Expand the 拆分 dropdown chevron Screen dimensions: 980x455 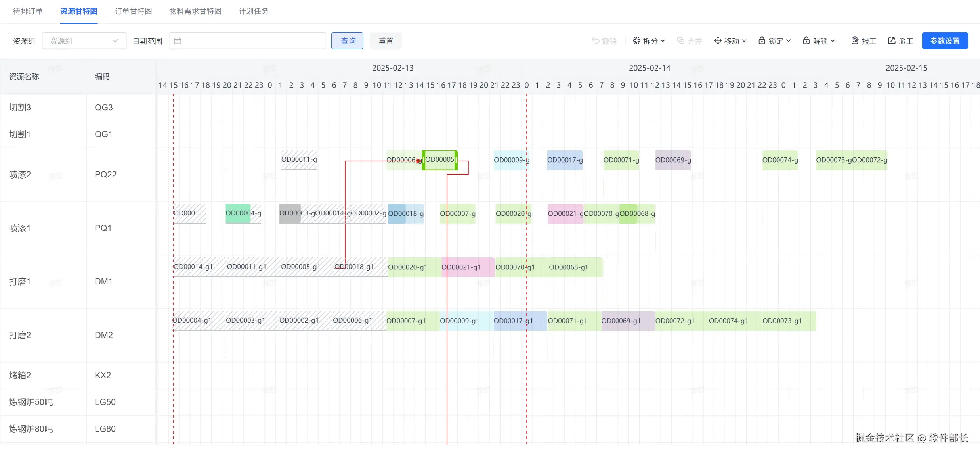[663, 41]
